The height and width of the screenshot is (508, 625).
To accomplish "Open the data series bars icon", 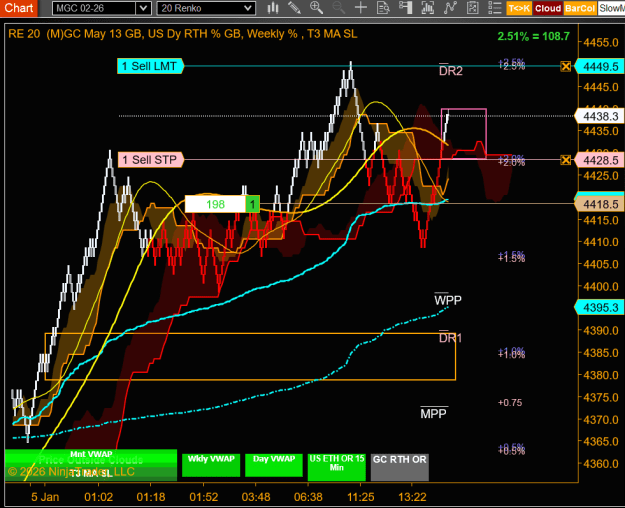I will click(x=428, y=8).
